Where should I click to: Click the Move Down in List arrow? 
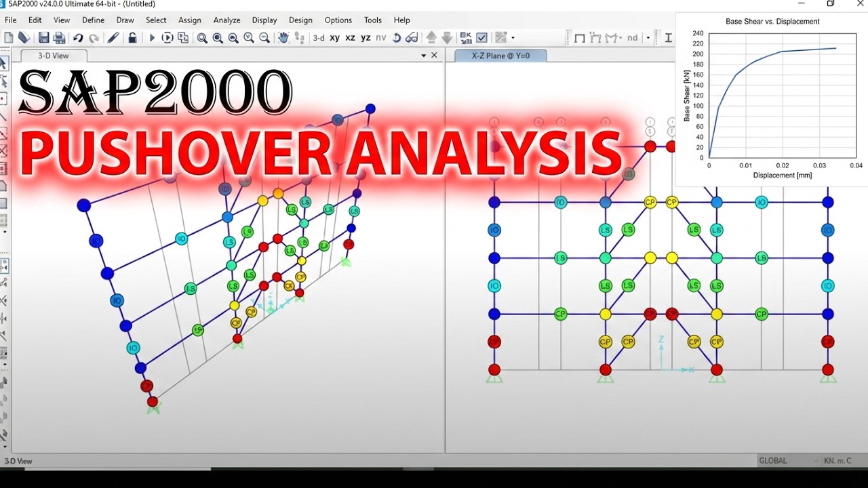click(x=447, y=38)
